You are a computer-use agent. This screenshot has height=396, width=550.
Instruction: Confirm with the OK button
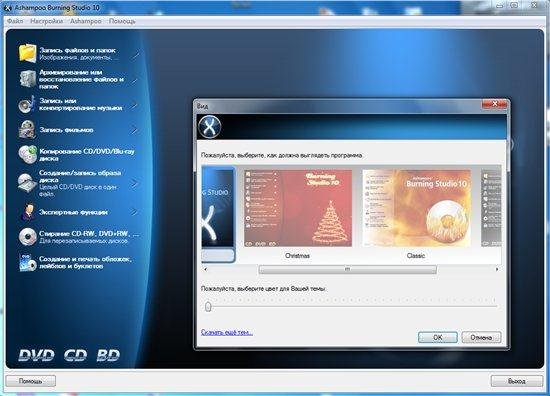click(438, 337)
